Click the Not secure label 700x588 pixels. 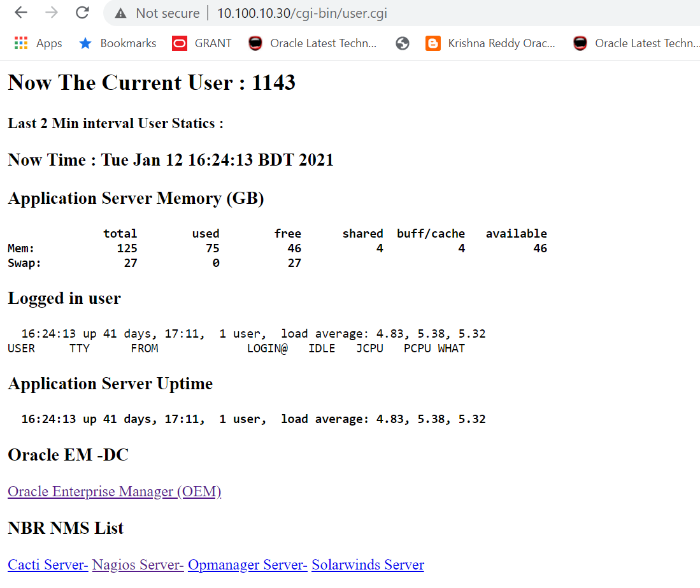[168, 13]
